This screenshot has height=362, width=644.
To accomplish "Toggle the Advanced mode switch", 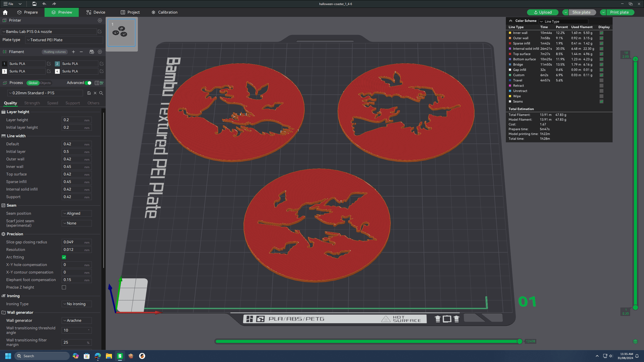I will [88, 83].
